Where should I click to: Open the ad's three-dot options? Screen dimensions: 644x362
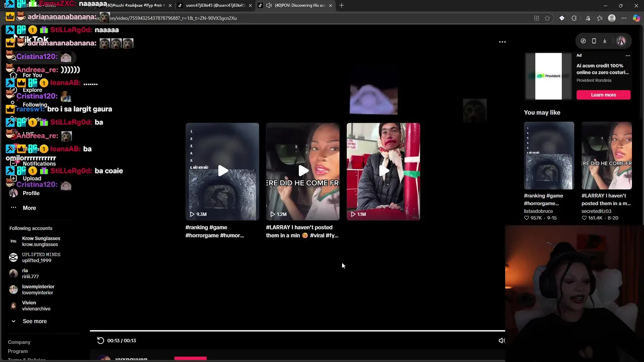coord(627,55)
